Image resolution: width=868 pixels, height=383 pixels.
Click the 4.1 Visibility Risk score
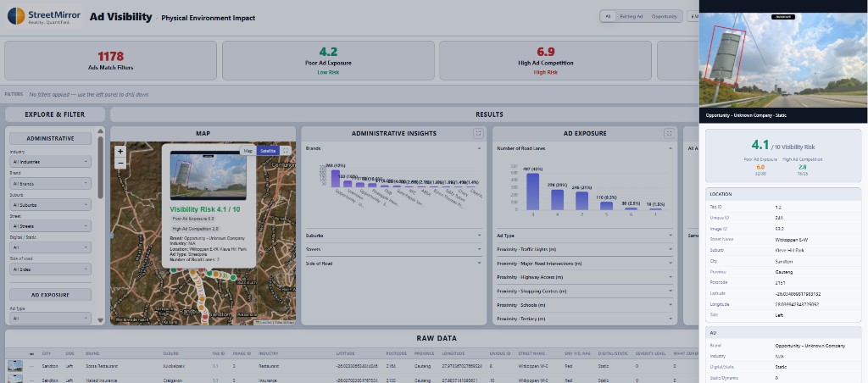point(760,145)
